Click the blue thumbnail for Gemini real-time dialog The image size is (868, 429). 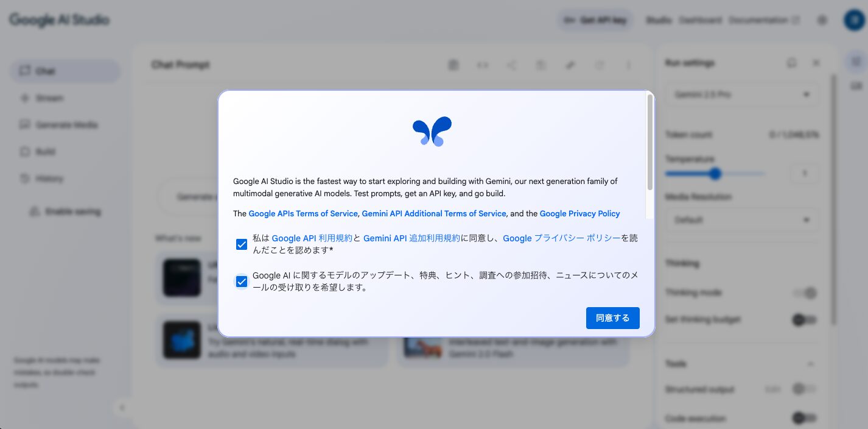181,340
